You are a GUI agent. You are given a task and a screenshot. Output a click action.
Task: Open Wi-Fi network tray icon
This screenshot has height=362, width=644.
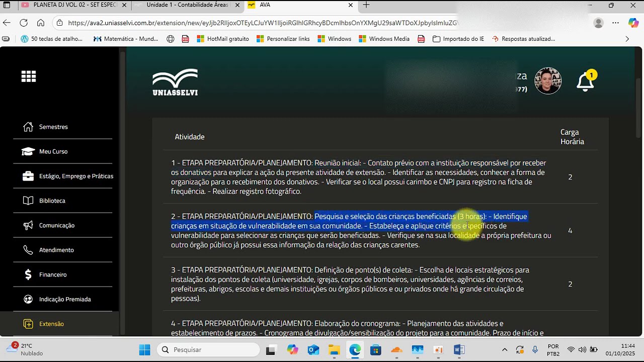[x=571, y=349]
